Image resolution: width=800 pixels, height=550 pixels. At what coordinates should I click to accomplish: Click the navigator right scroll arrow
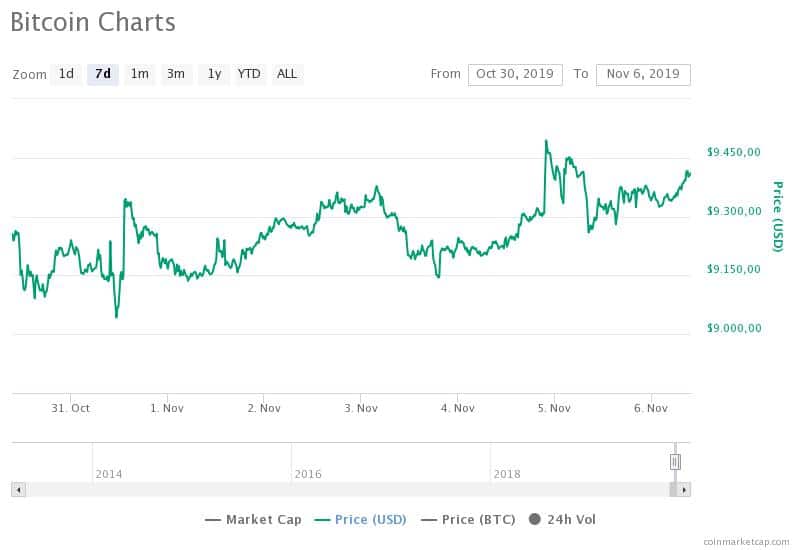click(684, 490)
